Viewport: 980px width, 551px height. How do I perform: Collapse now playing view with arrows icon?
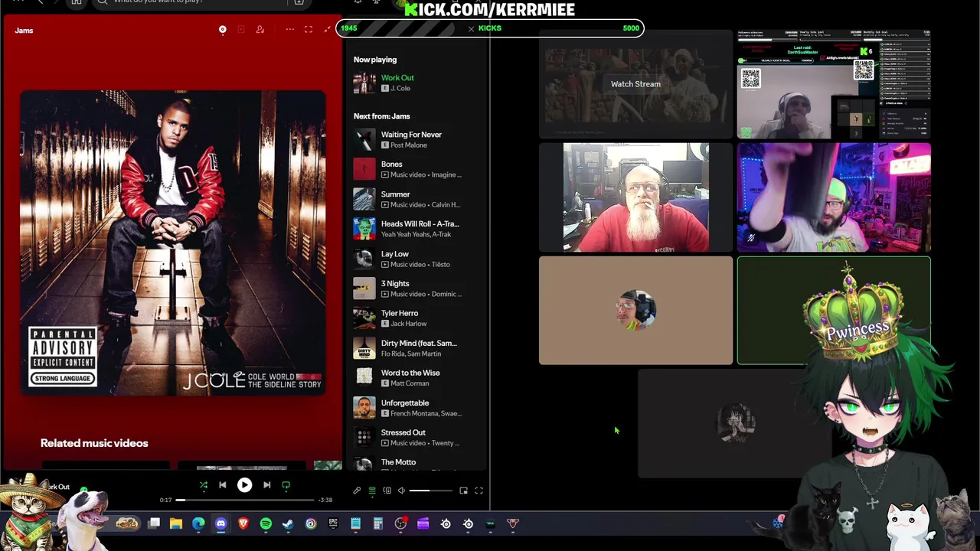(328, 30)
